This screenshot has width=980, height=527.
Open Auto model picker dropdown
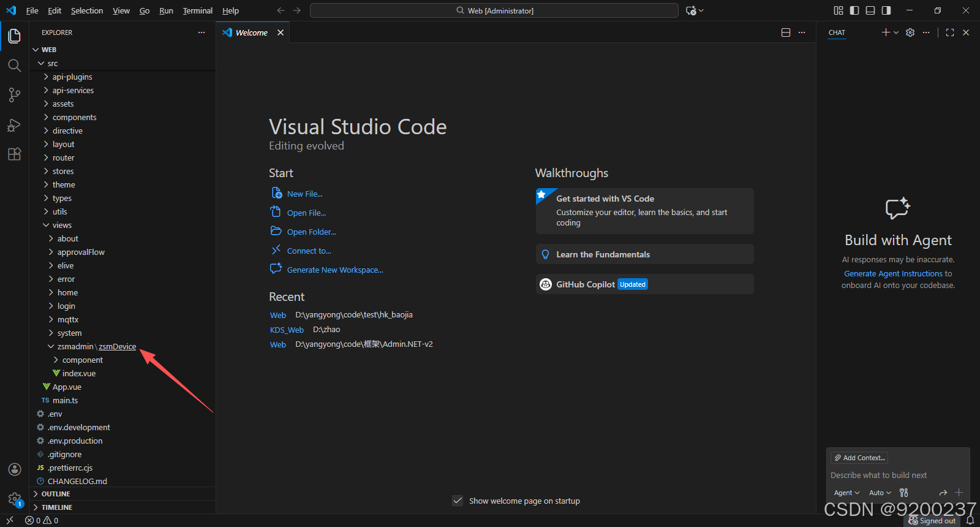(x=880, y=493)
